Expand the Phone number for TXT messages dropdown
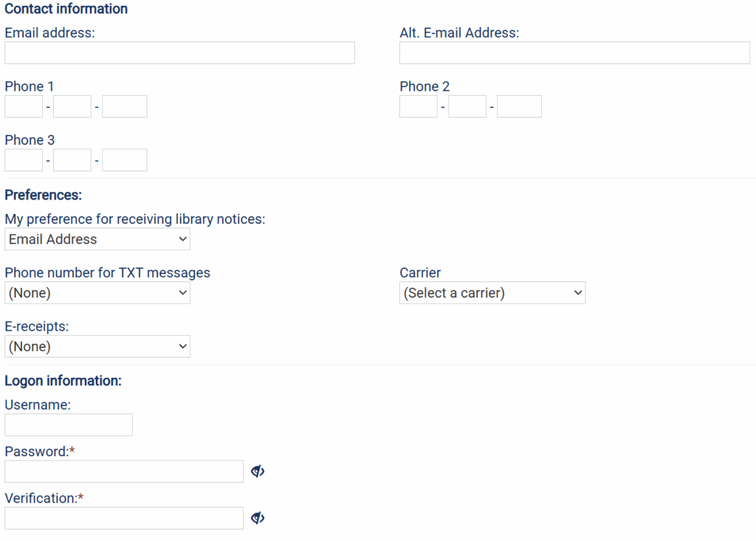 click(x=97, y=293)
